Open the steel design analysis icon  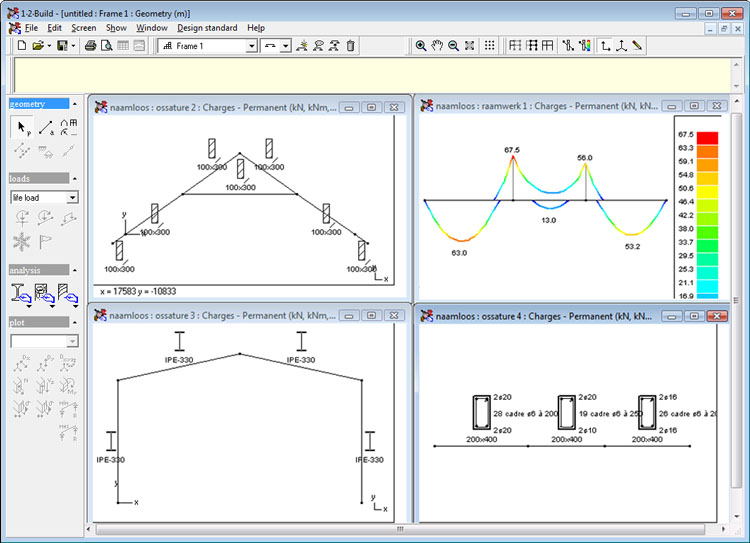point(20,294)
